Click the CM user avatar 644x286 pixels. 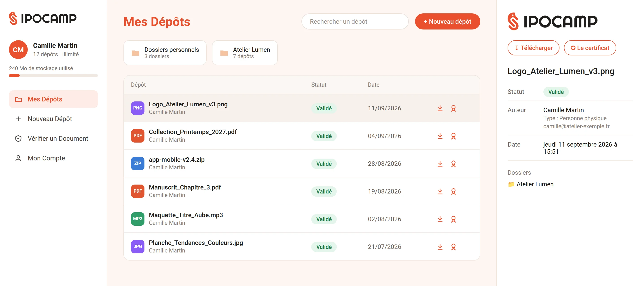18,50
